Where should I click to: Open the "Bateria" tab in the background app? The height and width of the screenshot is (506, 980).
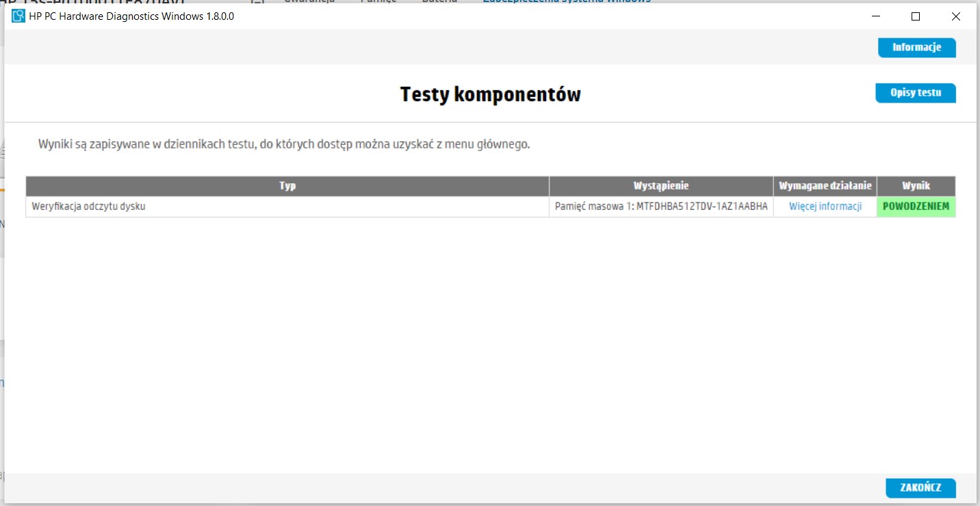click(440, 2)
